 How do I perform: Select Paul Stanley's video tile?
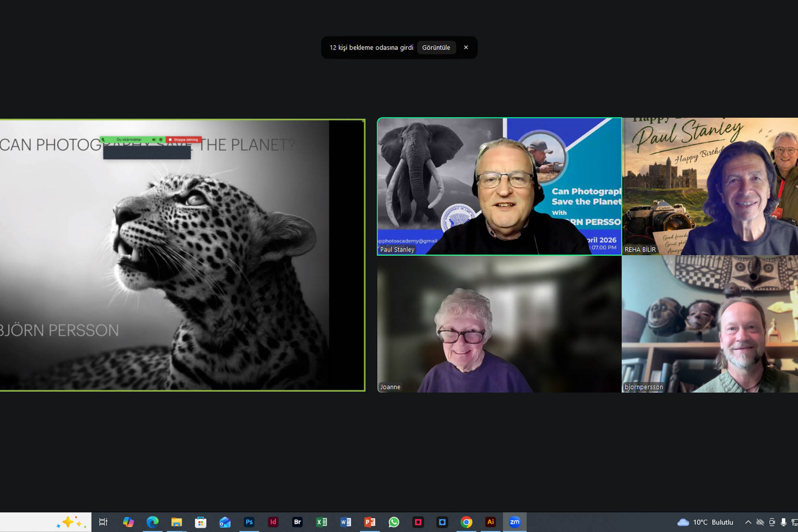point(500,186)
